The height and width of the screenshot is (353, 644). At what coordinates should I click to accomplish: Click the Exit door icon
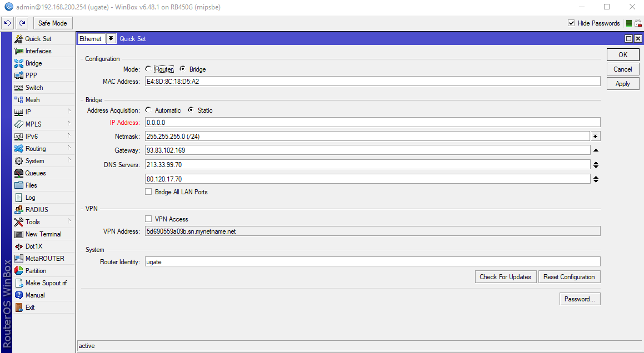click(19, 307)
